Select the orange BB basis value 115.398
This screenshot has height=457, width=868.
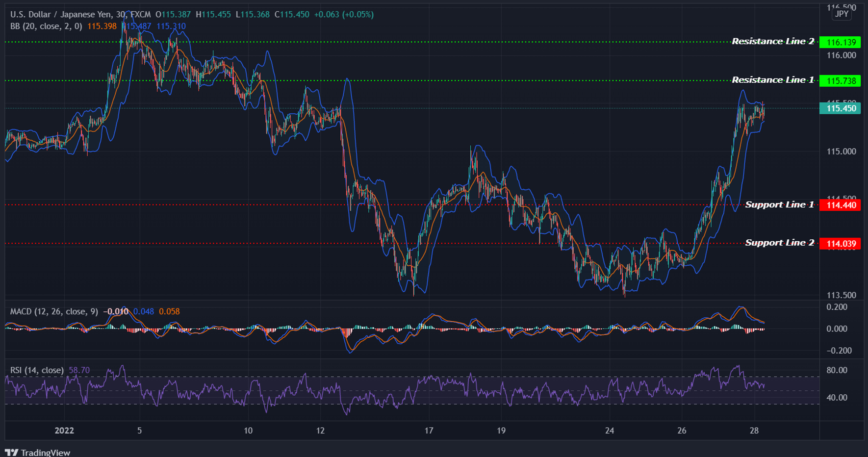[101, 26]
